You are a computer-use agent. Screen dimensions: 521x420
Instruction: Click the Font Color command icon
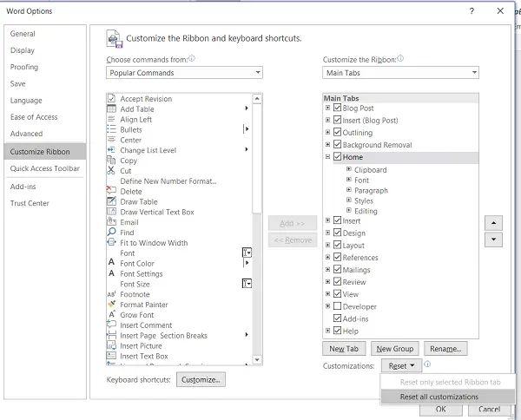[x=111, y=263]
